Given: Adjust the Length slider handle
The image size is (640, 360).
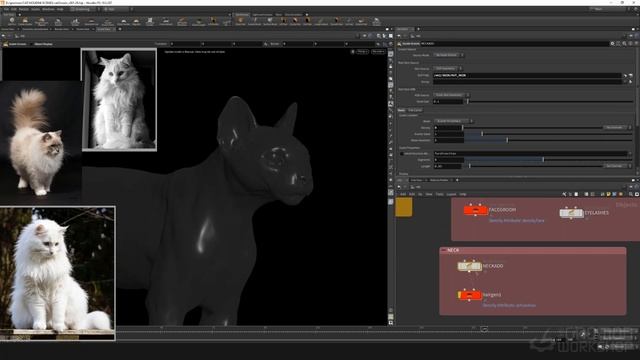Looking at the screenshot, I should (x=470, y=166).
